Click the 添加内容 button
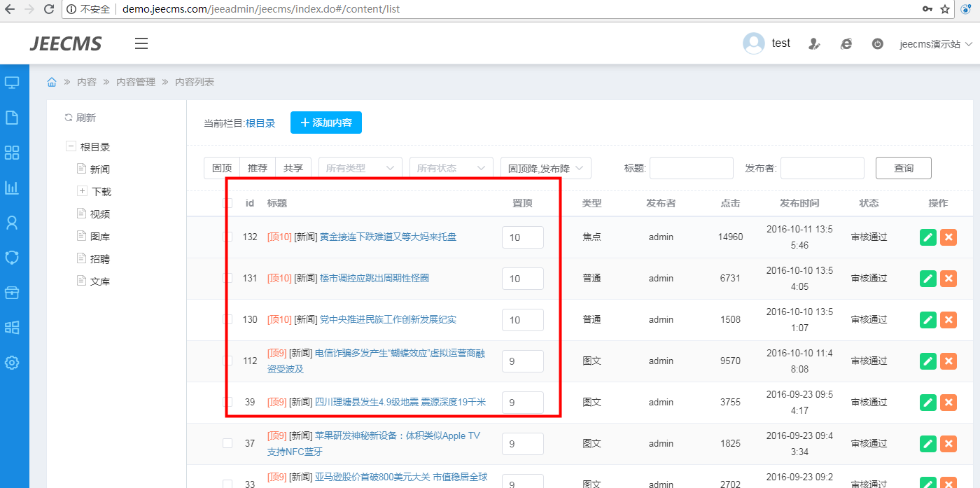 coord(325,123)
